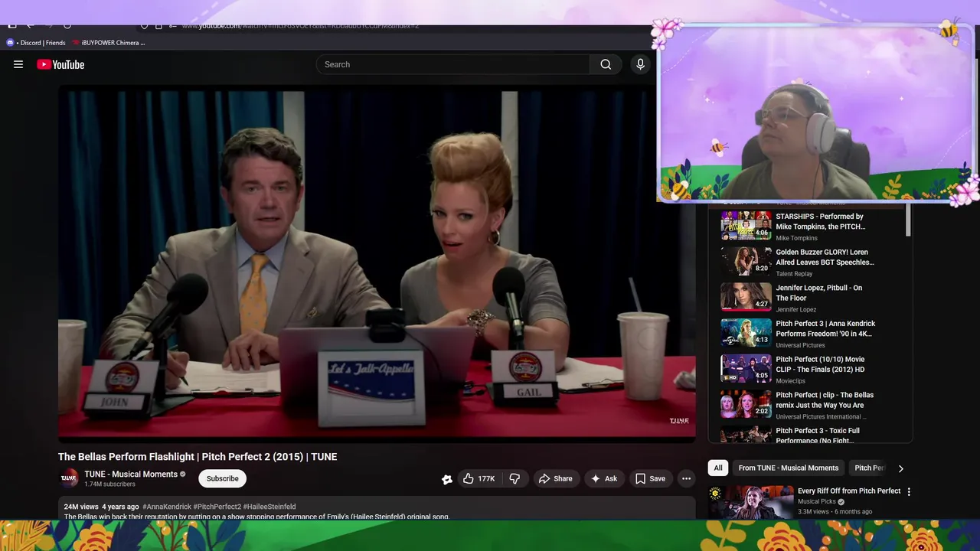This screenshot has width=980, height=551.
Task: Click the browser address bar URL
Action: (x=300, y=26)
